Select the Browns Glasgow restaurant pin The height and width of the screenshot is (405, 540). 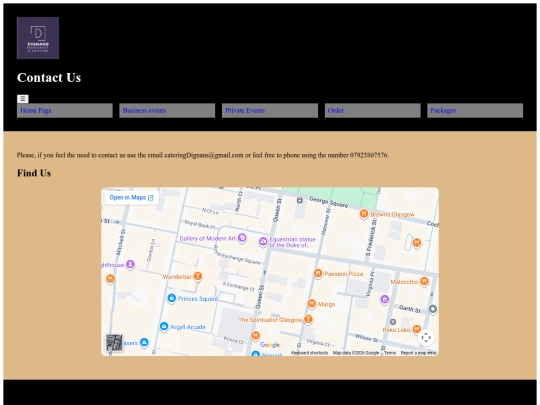364,214
